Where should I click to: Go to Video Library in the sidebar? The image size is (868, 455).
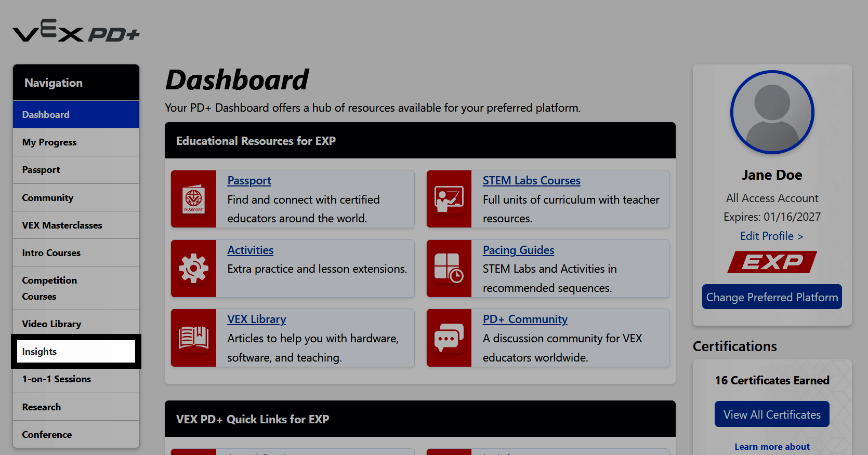76,324
